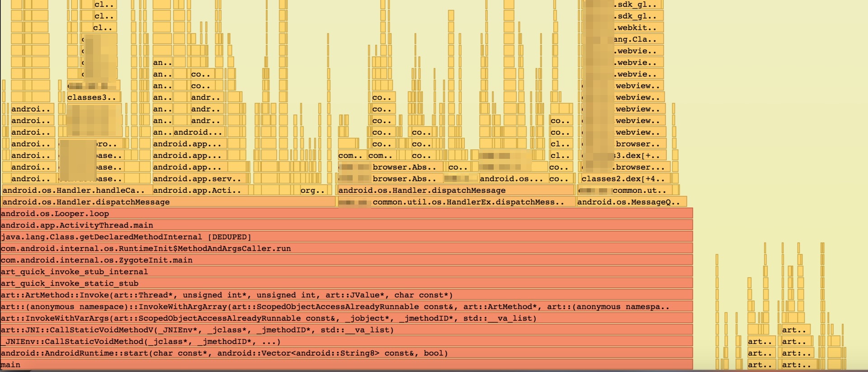868x372 pixels.
Task: Zoom into the ZygoteInit.main frame
Action: pos(346,260)
